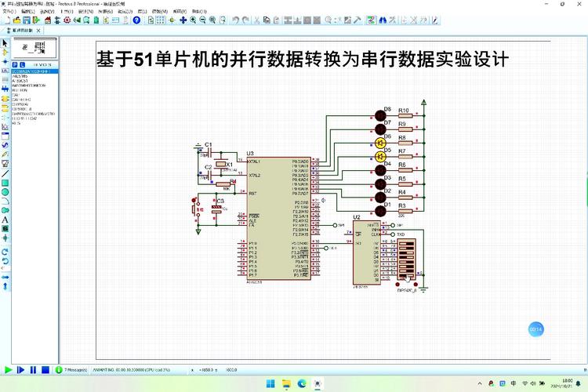
Task: Select AT89C51 in the device list
Action: coord(21,81)
